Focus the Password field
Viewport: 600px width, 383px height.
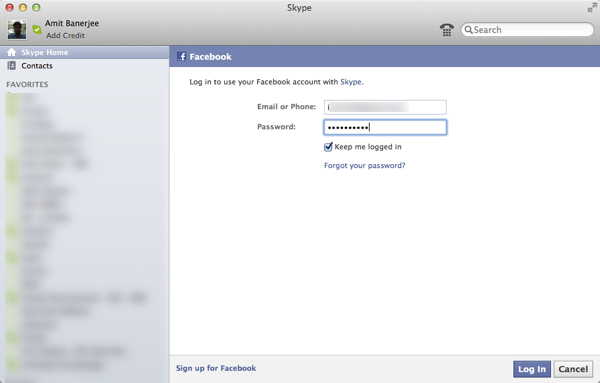[385, 127]
